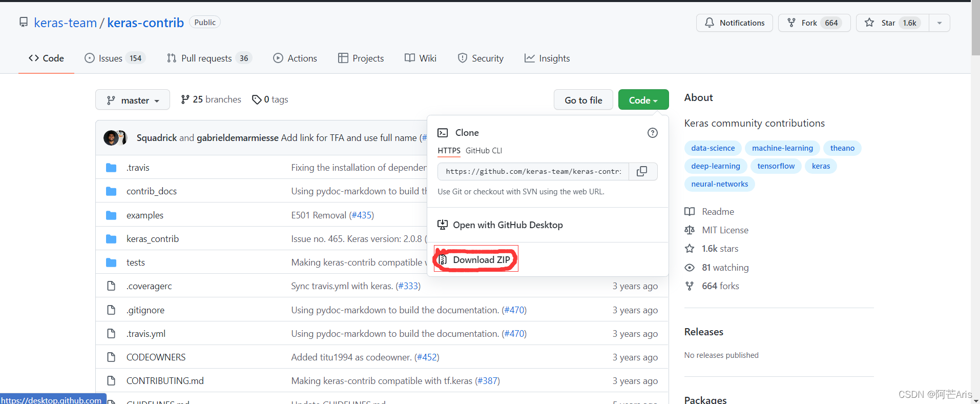
Task: Click Download ZIP
Action: 475,260
